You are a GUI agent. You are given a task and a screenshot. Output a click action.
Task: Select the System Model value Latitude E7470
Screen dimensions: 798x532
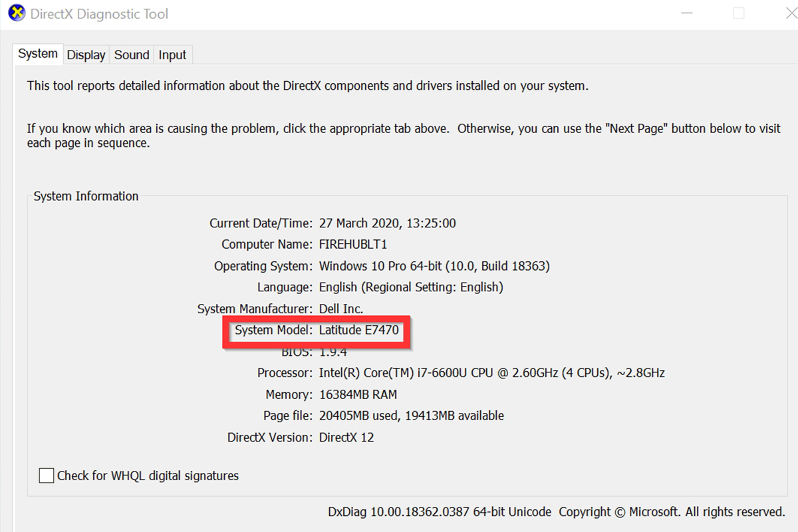[x=359, y=330]
